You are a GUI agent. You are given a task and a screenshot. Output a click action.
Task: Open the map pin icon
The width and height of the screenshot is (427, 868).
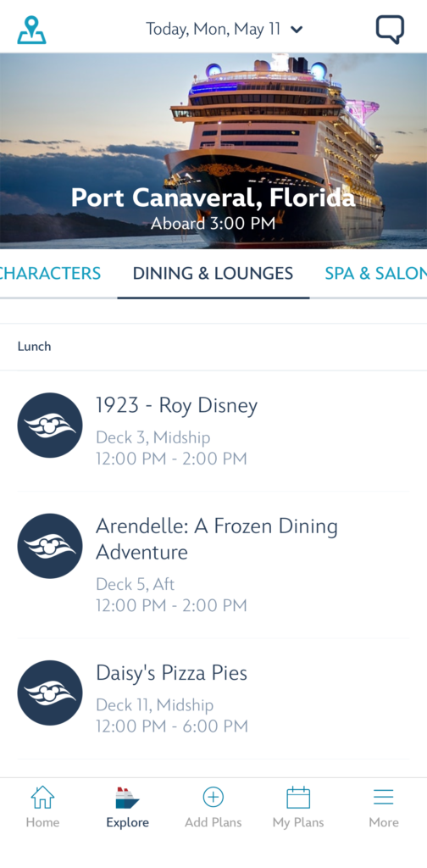click(x=31, y=30)
